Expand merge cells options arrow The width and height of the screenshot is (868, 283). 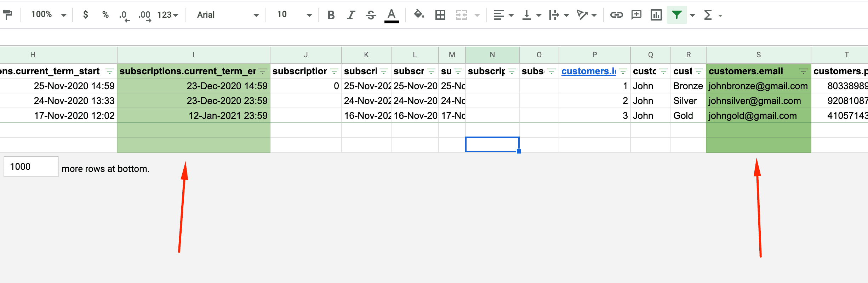coord(477,15)
